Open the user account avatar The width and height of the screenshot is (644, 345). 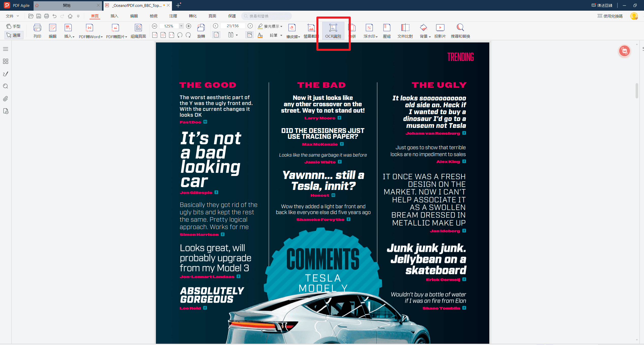pyautogui.click(x=634, y=16)
